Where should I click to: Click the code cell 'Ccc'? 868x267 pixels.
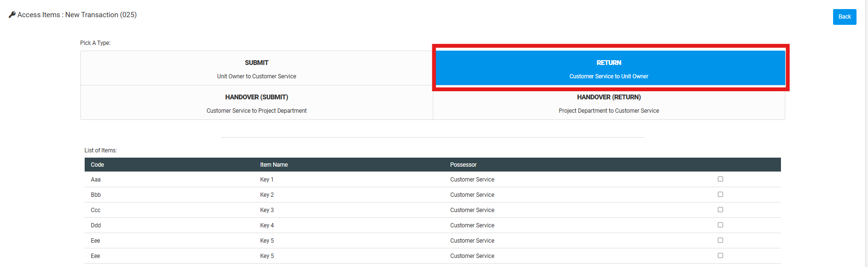click(96, 210)
